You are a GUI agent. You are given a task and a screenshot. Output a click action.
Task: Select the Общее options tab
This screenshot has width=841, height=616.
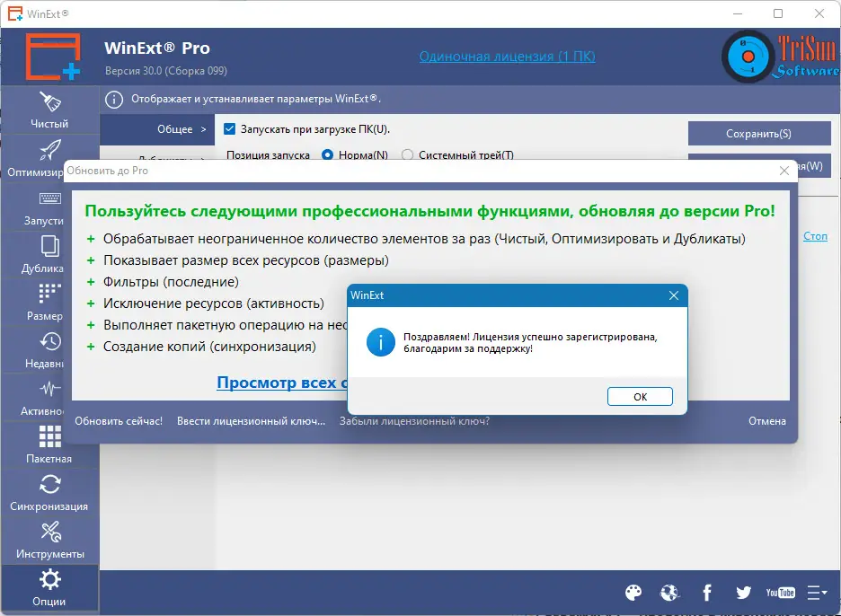coord(157,129)
